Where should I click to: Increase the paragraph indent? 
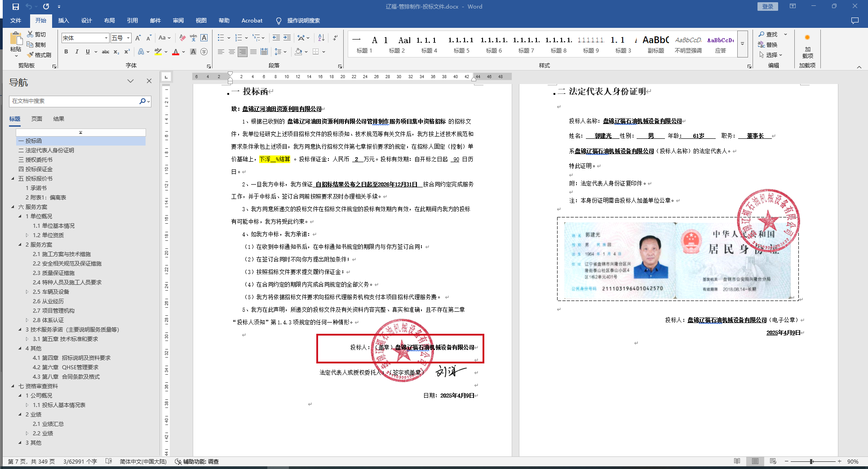coord(287,38)
